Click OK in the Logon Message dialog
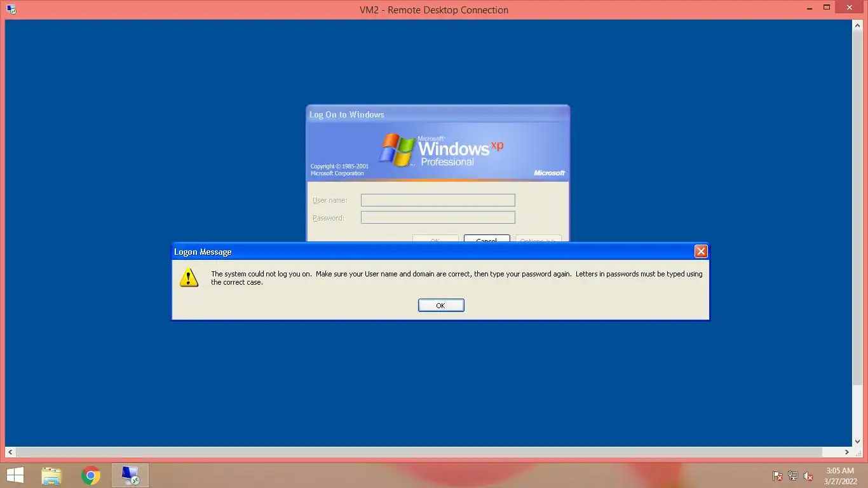The width and height of the screenshot is (868, 488). pos(441,306)
